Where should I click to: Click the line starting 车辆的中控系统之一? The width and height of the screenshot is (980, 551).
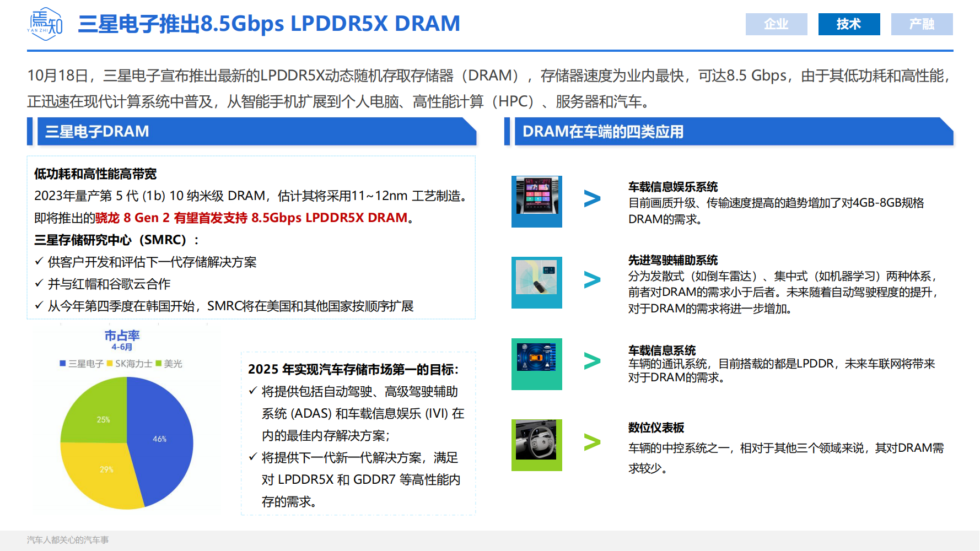click(786, 449)
